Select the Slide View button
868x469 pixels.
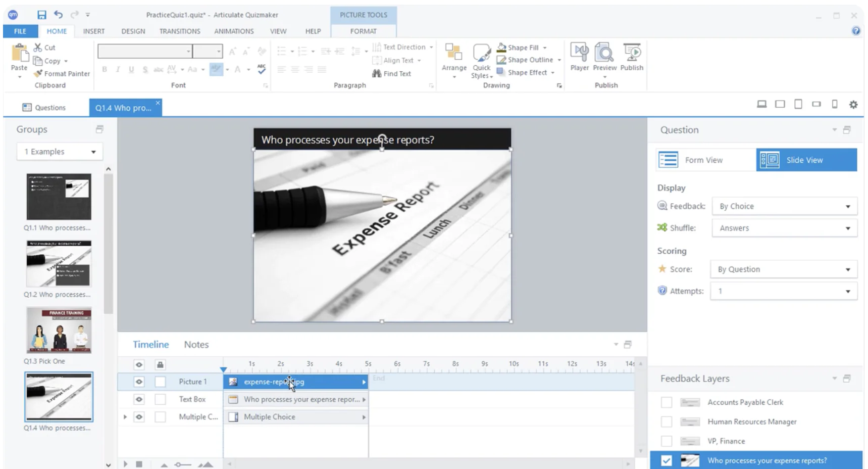806,160
